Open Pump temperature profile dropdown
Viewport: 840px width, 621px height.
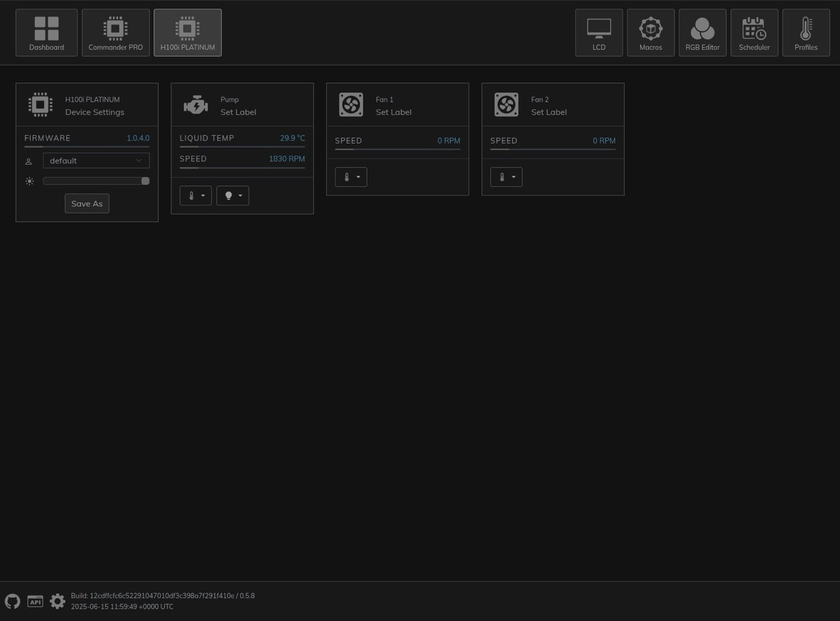click(x=196, y=195)
